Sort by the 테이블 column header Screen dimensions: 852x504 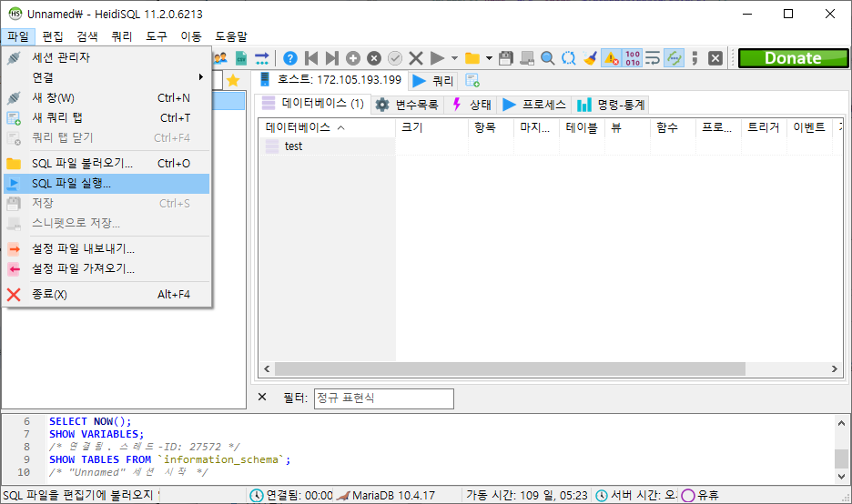click(x=582, y=127)
